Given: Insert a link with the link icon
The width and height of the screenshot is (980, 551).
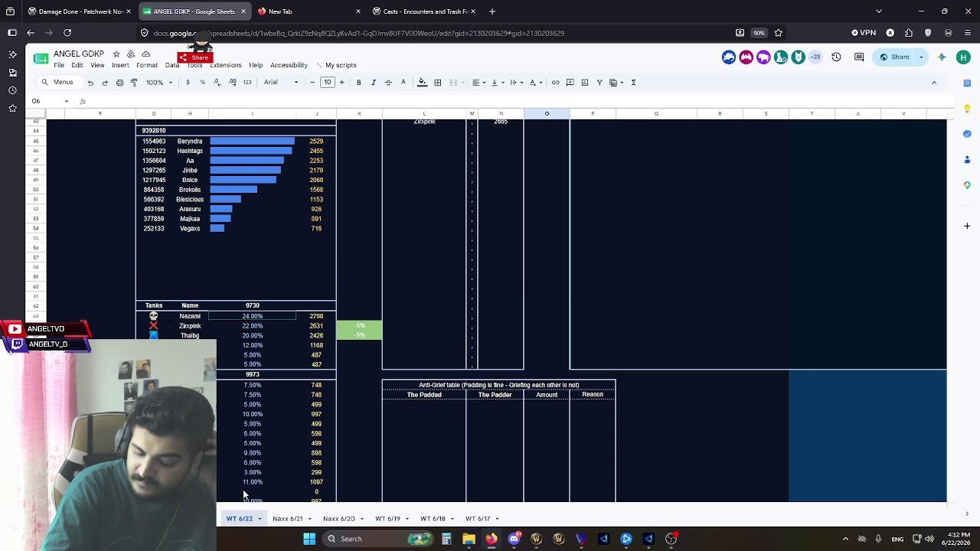Looking at the screenshot, I should (555, 83).
